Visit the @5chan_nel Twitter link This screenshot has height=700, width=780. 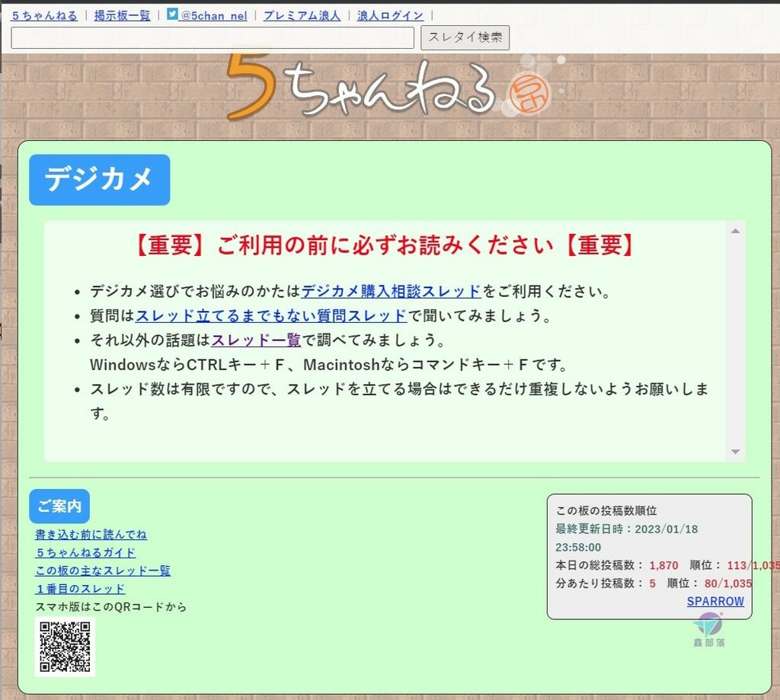213,15
